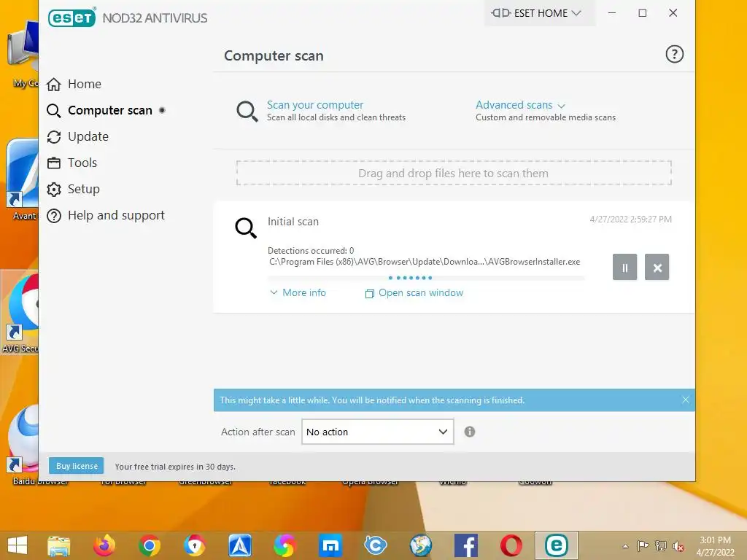
Task: Click the ESET logo
Action: click(x=72, y=17)
